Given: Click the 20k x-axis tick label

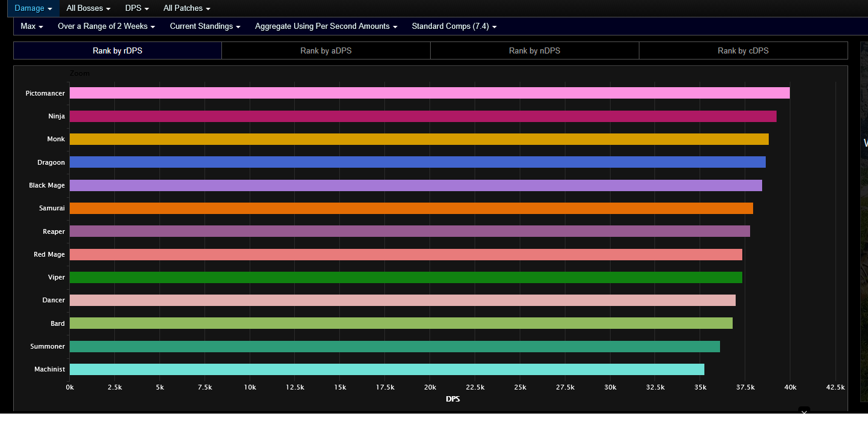Looking at the screenshot, I should [x=430, y=387].
